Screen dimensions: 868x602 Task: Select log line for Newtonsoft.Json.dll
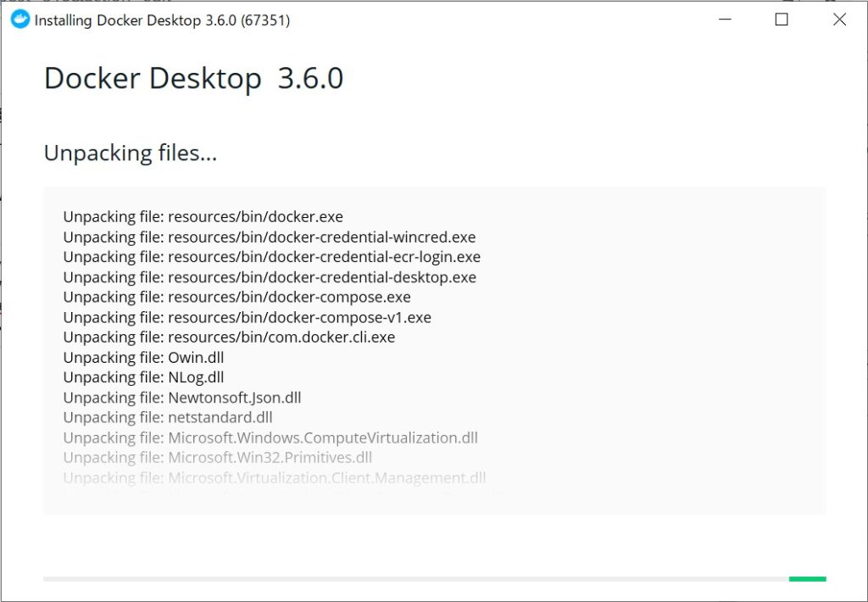(182, 398)
